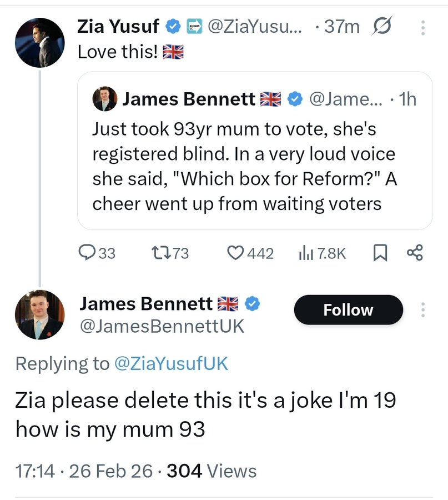
Task: Open more options on James Bennett's reply
Action: (422, 310)
